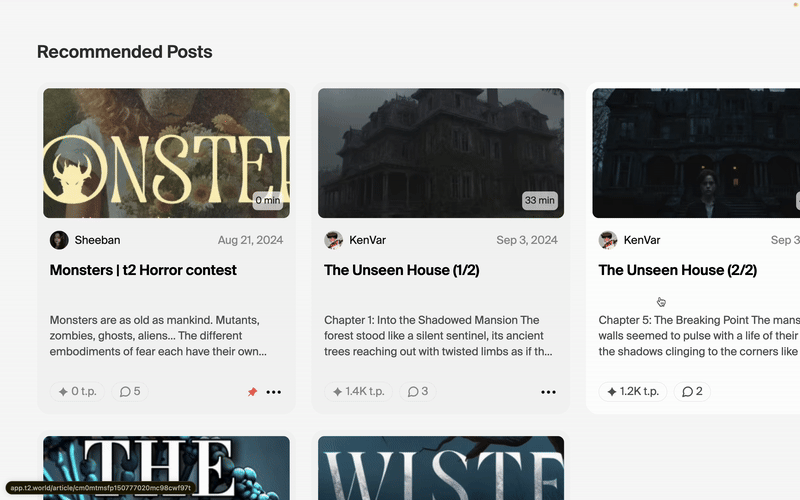
Task: Click the '33 min' read time badge
Action: point(539,201)
